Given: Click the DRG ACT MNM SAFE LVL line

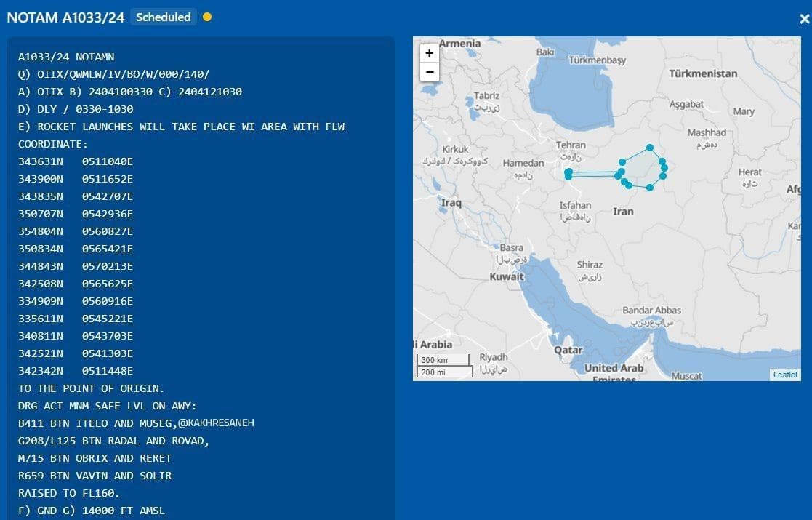Looking at the screenshot, I should point(107,406).
